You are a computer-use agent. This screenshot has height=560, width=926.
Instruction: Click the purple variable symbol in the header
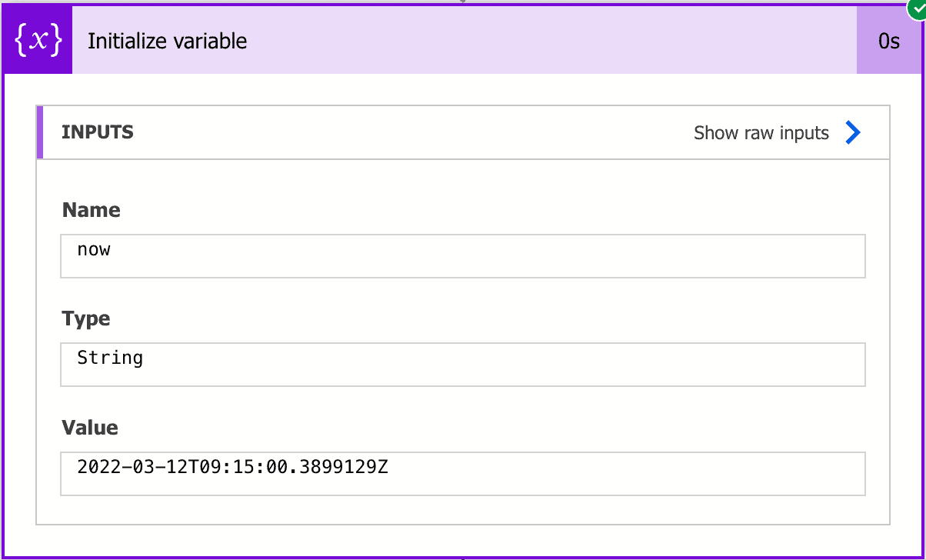[x=36, y=38]
